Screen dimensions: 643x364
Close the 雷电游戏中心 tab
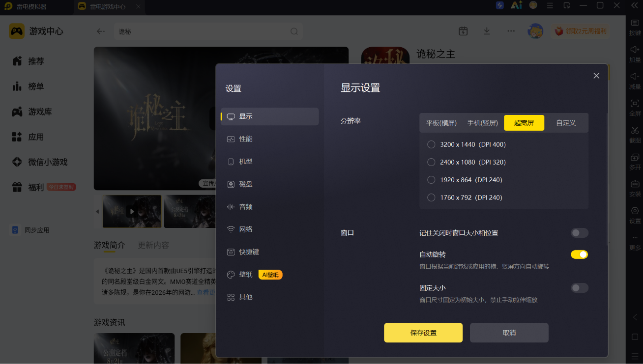coord(138,7)
